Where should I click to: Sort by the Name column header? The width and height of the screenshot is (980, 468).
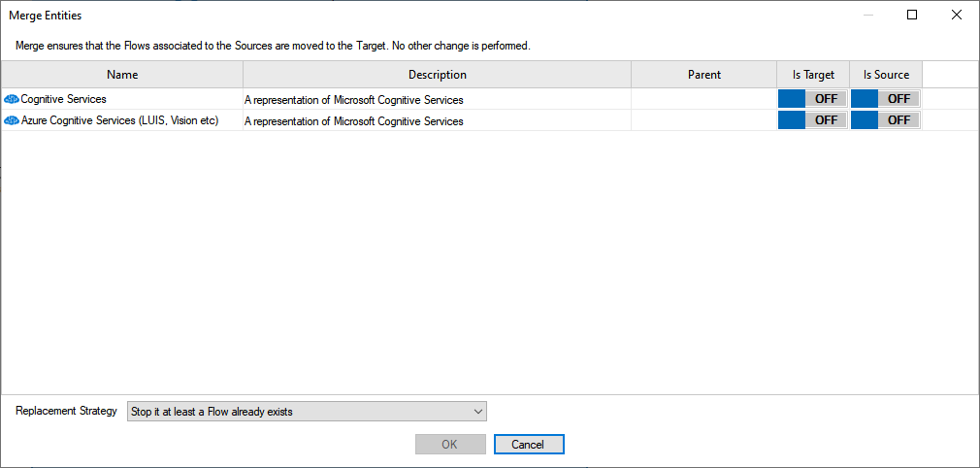122,75
